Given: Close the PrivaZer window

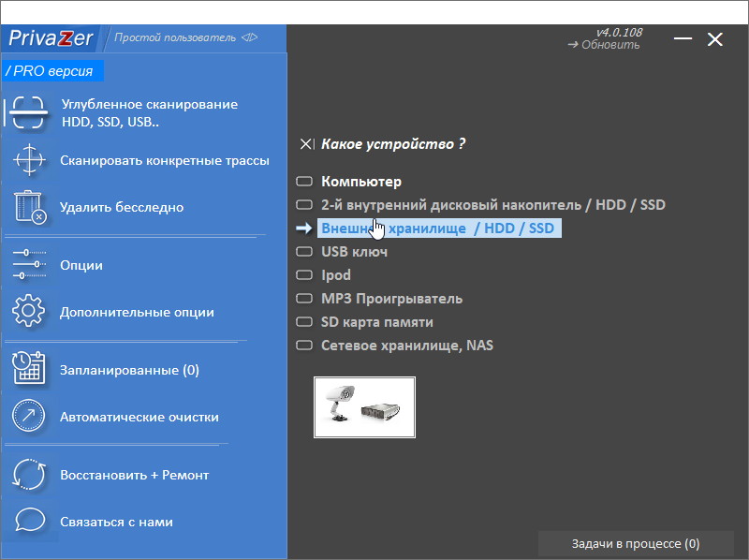Looking at the screenshot, I should 714,39.
